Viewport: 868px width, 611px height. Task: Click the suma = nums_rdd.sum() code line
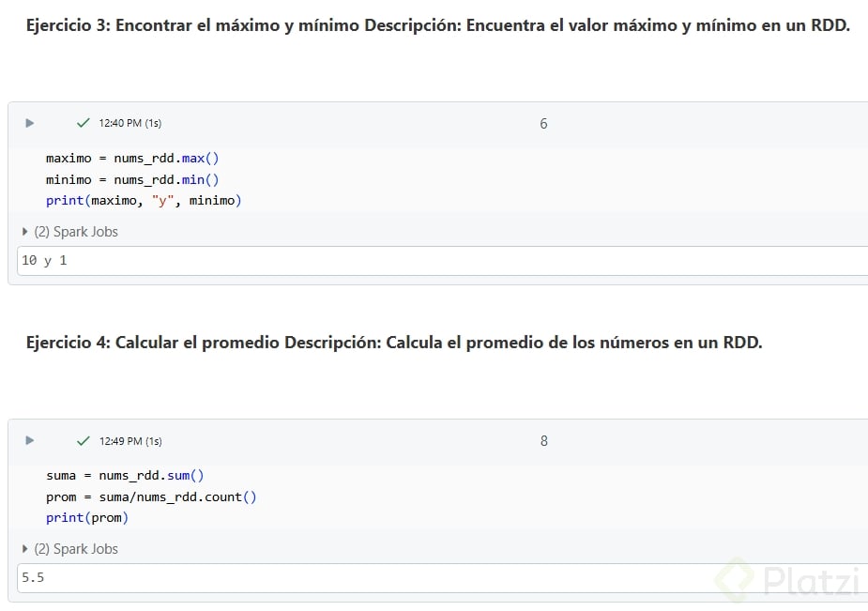coord(125,476)
